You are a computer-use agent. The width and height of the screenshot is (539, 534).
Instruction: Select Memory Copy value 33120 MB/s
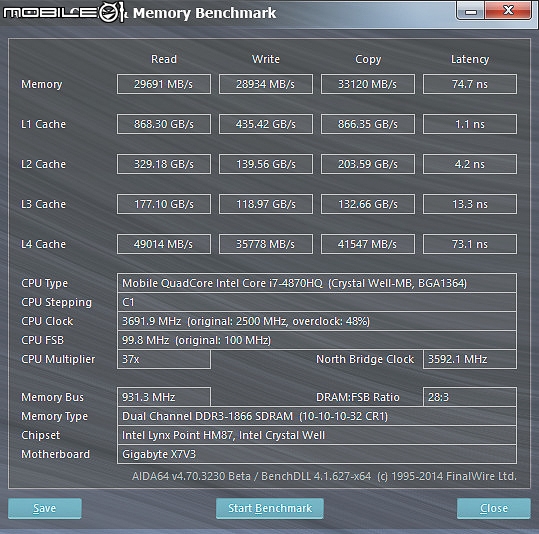coord(367,84)
